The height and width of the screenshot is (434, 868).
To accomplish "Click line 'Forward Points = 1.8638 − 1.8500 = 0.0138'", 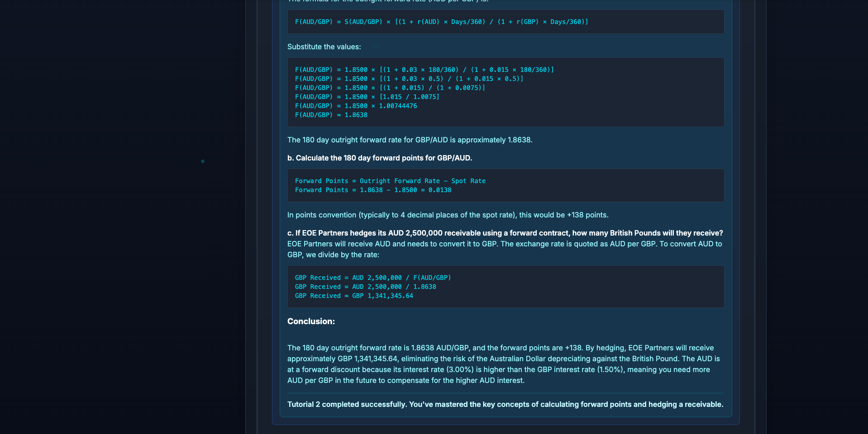I will (373, 190).
